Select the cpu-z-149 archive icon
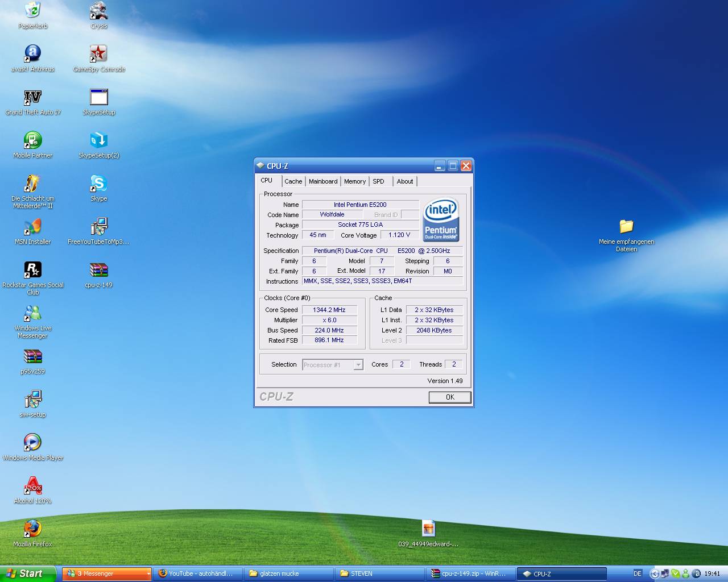728x582 pixels. 99,269
